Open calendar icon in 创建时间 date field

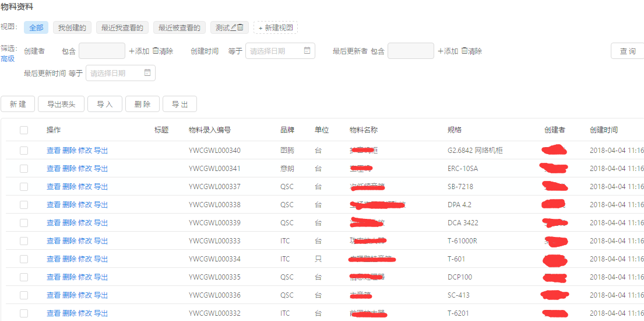coord(307,51)
